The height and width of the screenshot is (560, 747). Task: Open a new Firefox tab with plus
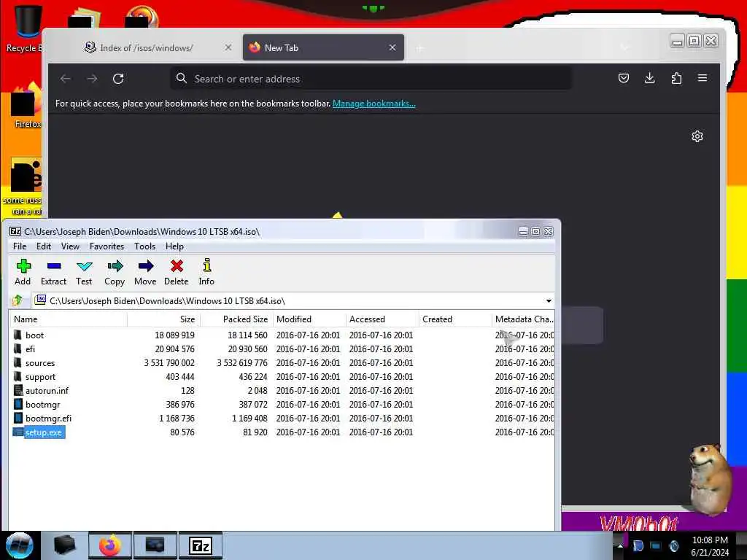click(419, 48)
